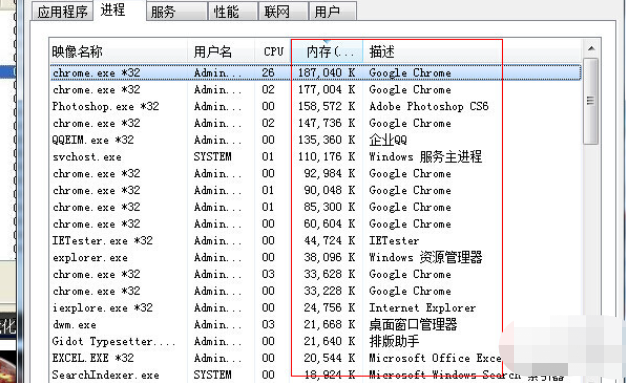The image size is (626, 383).
Task: Sort by 映像名称 column header
Action: 119,52
